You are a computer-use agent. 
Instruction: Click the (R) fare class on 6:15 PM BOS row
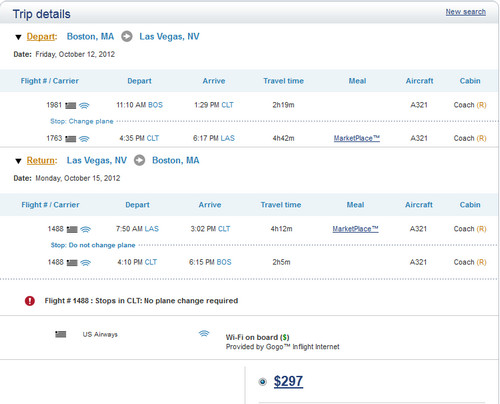481,262
